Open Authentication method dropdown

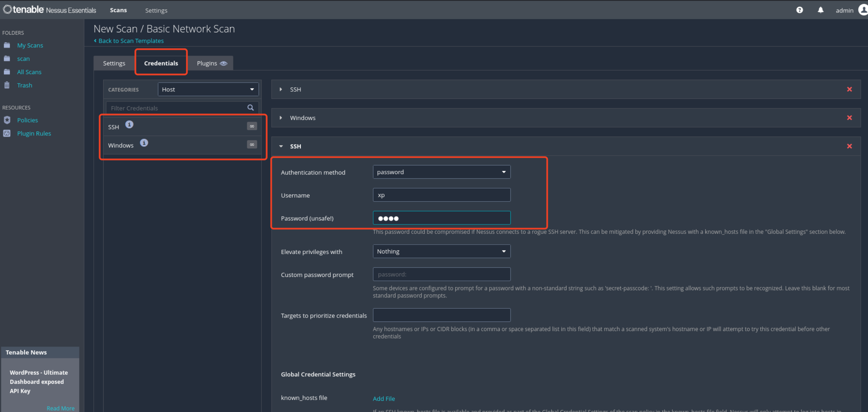pyautogui.click(x=441, y=172)
